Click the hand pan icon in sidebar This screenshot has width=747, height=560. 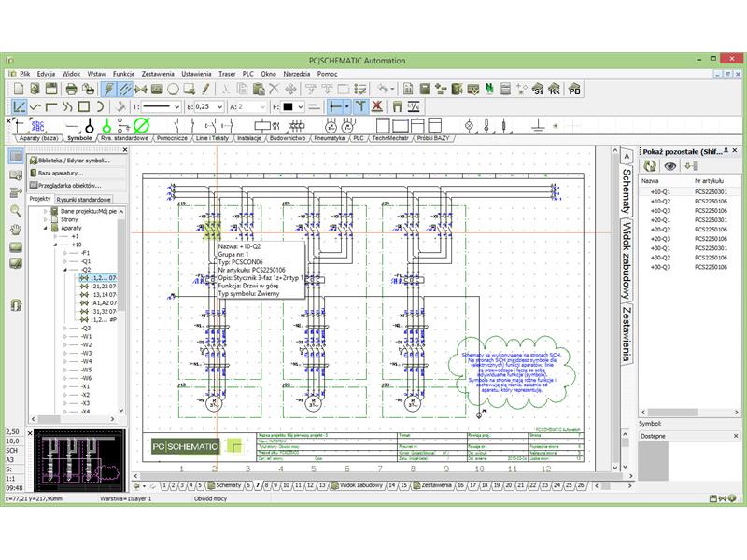coord(16,229)
